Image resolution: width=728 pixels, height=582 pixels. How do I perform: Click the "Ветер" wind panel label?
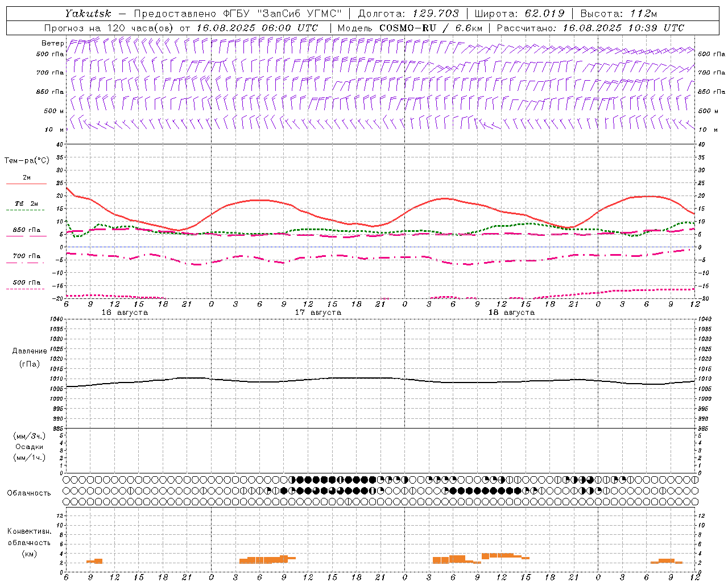(x=52, y=43)
